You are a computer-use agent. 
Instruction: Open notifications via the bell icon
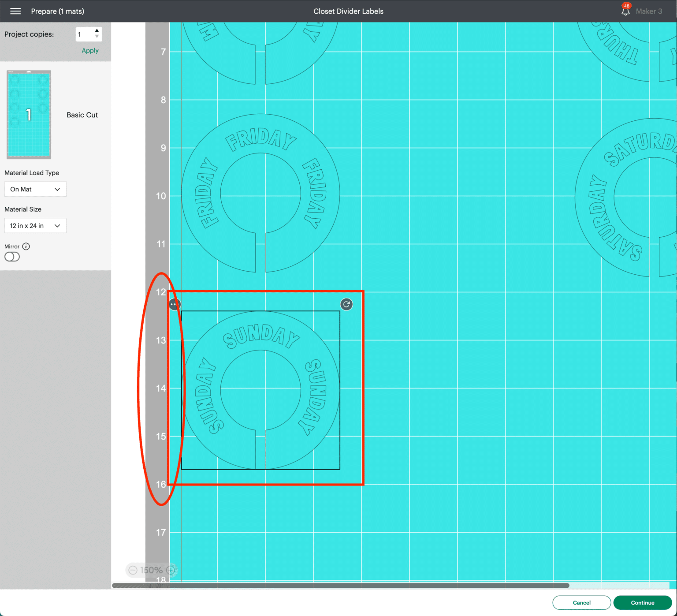click(625, 11)
